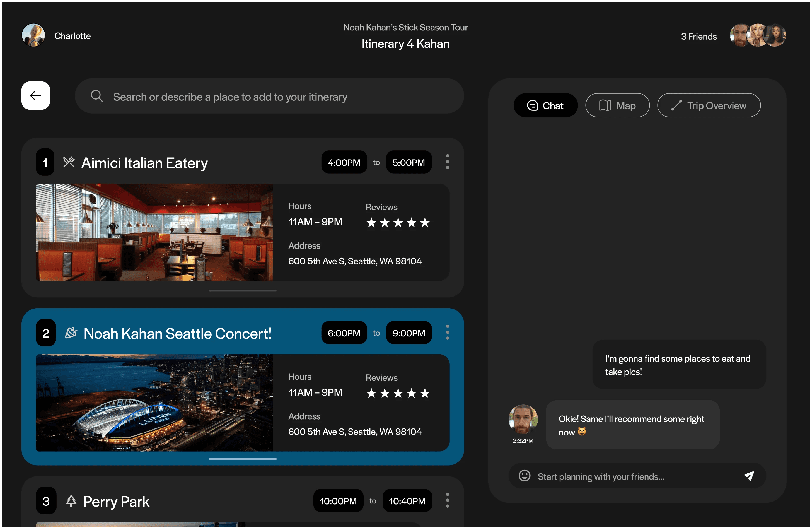Open three-dot menu for Noah Kahan Concert
812x530 pixels.
(447, 333)
